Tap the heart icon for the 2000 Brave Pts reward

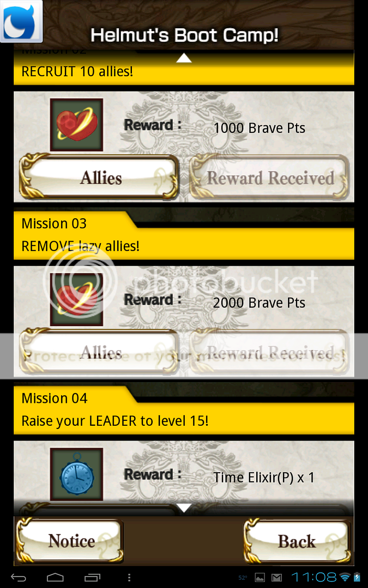click(77, 299)
